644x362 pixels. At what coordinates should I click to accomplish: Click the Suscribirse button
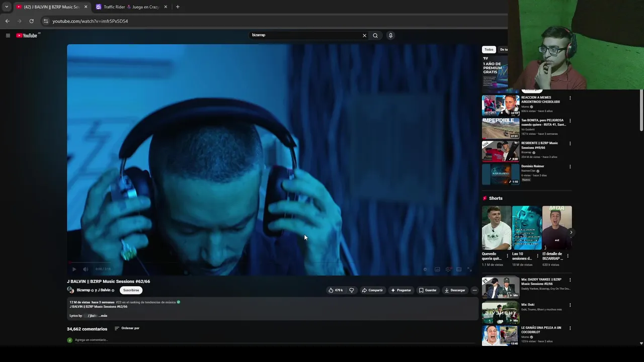(x=131, y=290)
